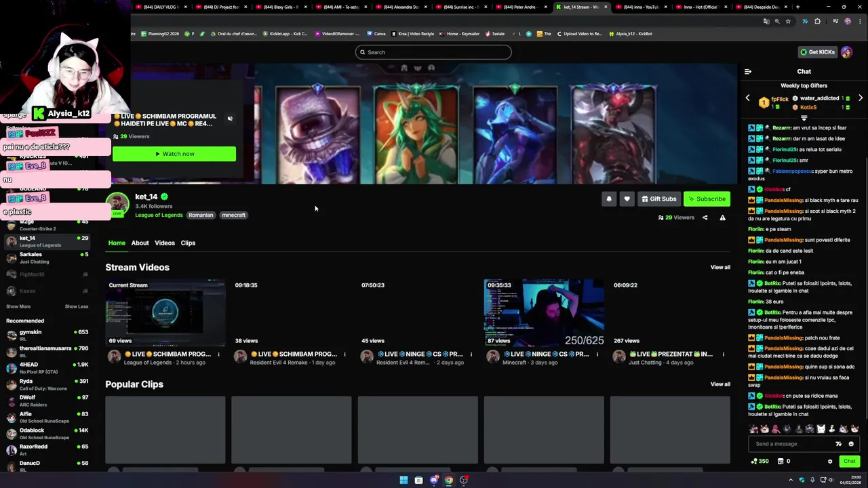Click the pink figure emote in the chat row
The image size is (868, 488).
tap(775, 428)
